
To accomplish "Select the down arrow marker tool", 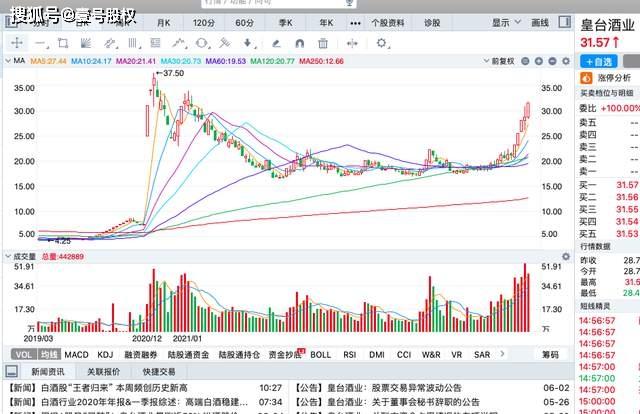I will (248, 43).
